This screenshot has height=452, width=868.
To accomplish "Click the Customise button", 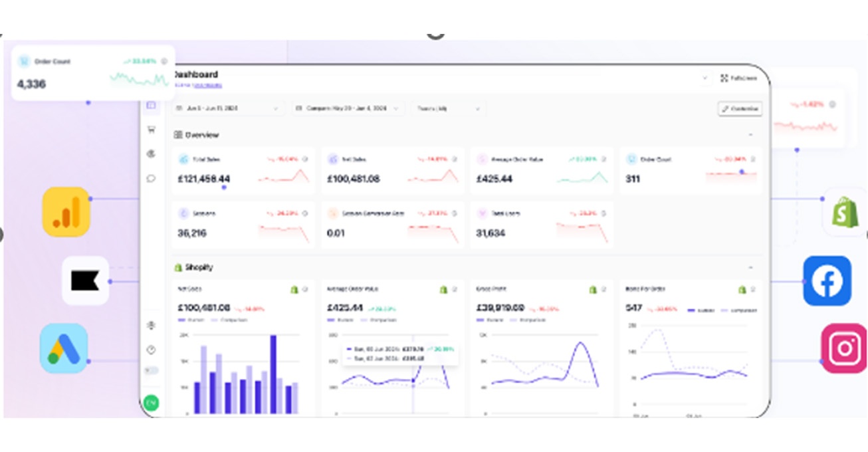I will pyautogui.click(x=740, y=108).
